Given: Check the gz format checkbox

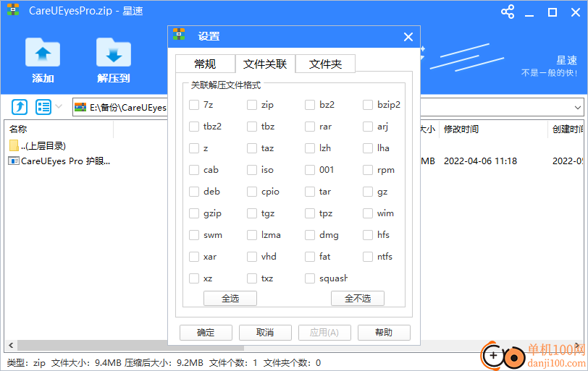Looking at the screenshot, I should (368, 192).
